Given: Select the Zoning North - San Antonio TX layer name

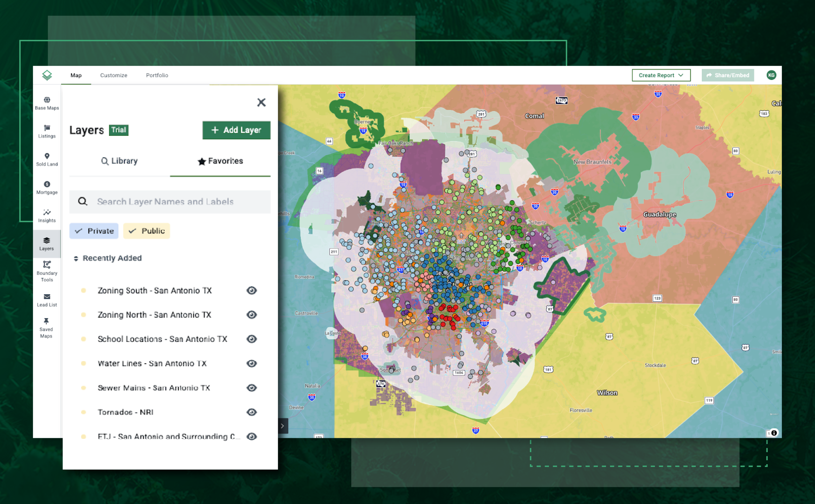Looking at the screenshot, I should tap(154, 315).
